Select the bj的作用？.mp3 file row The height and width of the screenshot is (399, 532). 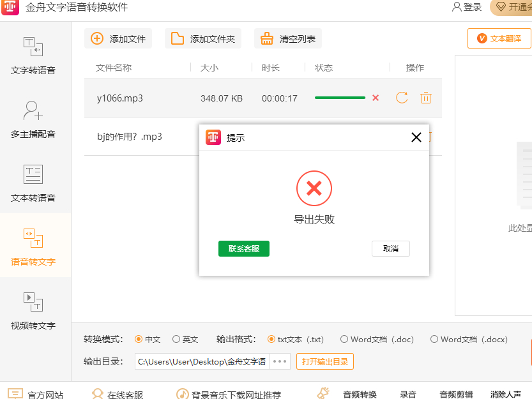(142, 137)
